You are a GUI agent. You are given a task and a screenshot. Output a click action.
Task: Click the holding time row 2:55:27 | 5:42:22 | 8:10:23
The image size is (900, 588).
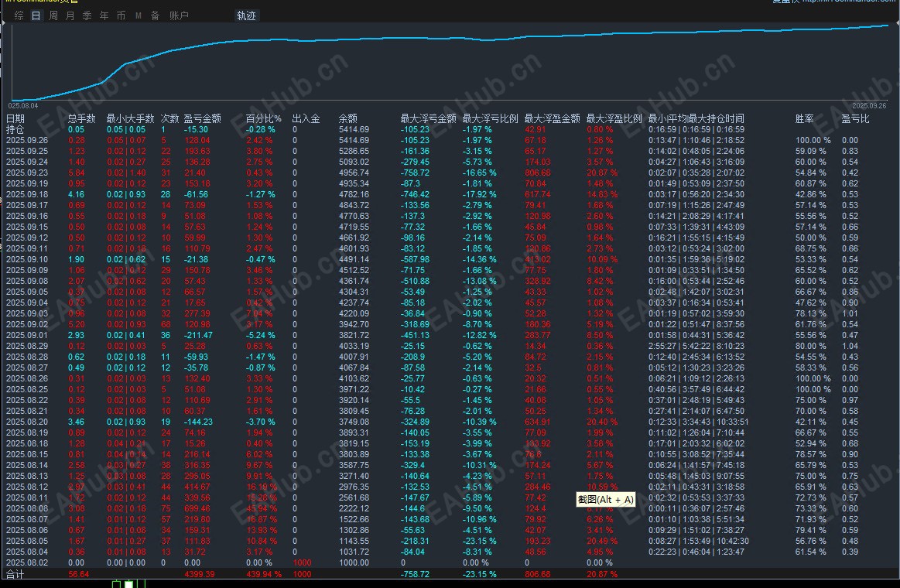coord(696,346)
